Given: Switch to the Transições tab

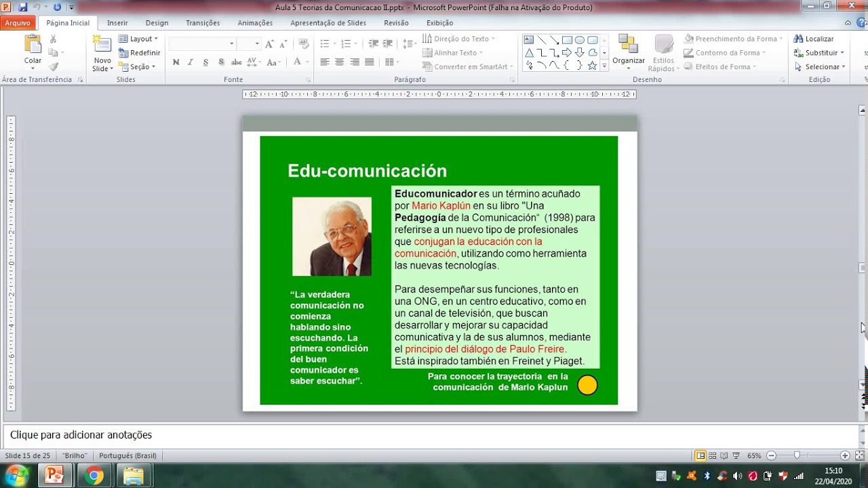Looking at the screenshot, I should pyautogui.click(x=203, y=23).
